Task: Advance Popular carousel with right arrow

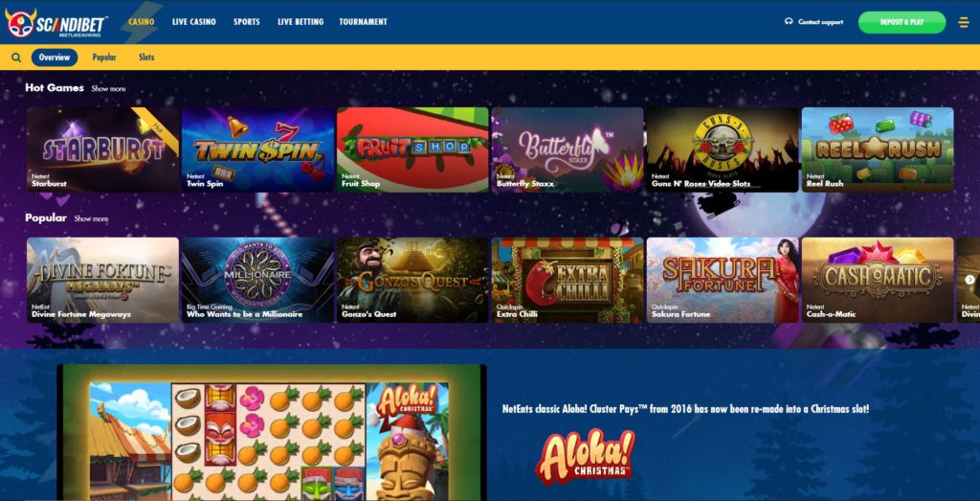Action: 969,280
